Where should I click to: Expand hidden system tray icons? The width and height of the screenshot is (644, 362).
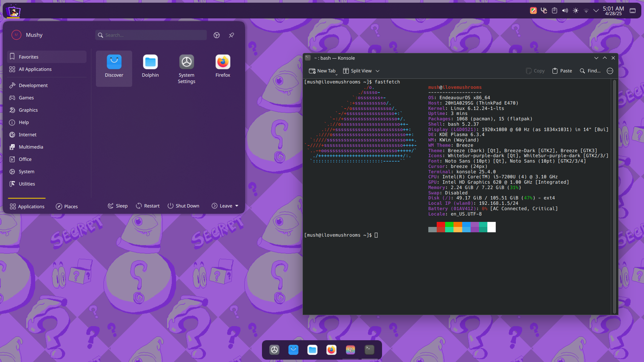[596, 11]
